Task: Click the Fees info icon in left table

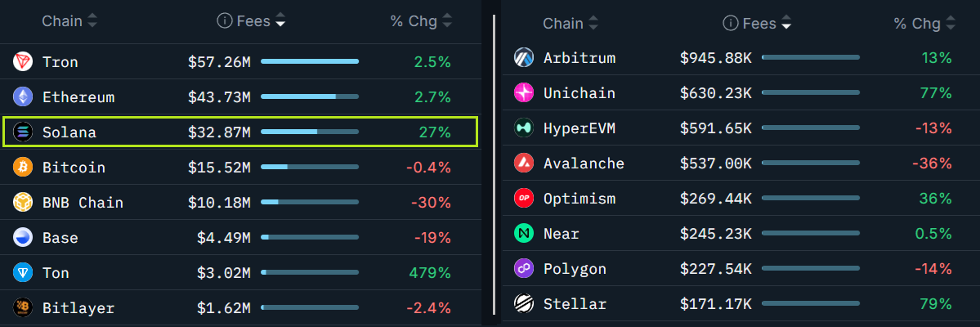Action: click(x=225, y=21)
